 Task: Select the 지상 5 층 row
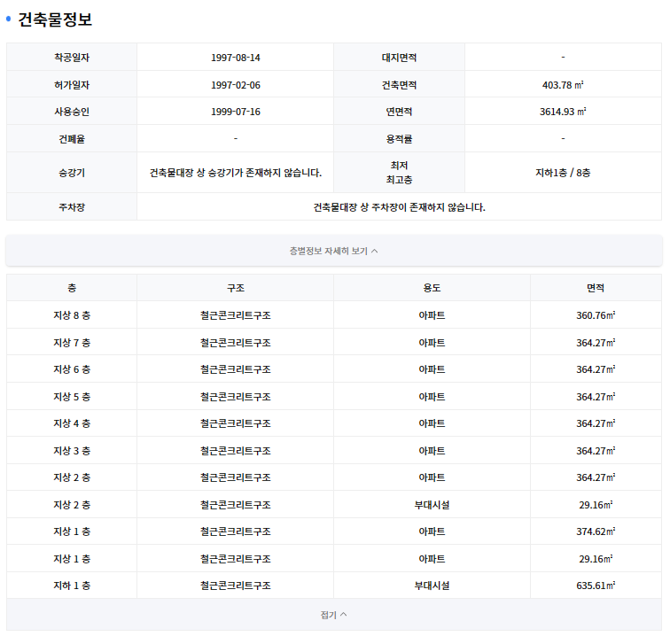click(334, 396)
